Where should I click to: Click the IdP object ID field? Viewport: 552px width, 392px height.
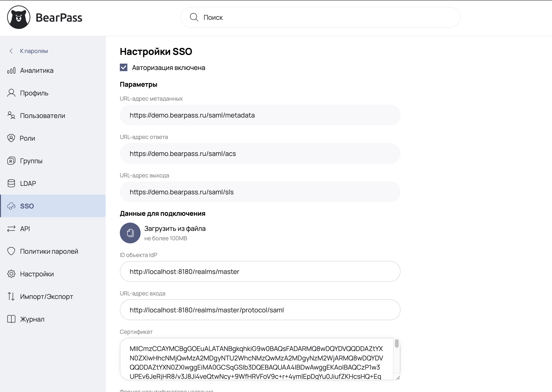click(260, 272)
